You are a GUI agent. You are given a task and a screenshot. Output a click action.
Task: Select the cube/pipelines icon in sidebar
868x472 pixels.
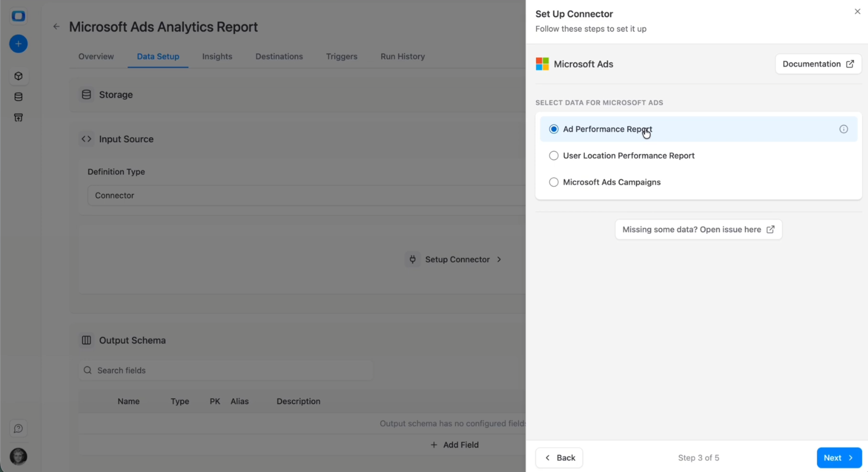18,76
